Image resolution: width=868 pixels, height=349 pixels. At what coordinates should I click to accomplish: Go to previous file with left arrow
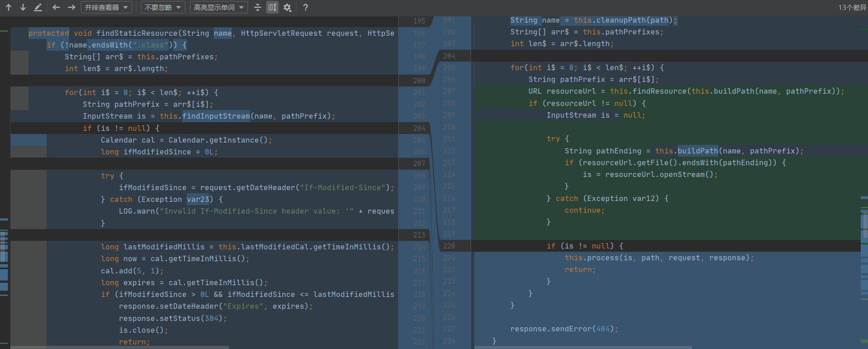click(x=57, y=7)
